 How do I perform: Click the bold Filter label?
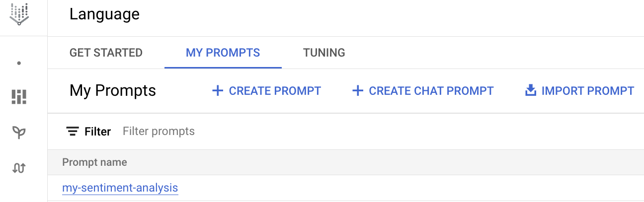click(97, 132)
